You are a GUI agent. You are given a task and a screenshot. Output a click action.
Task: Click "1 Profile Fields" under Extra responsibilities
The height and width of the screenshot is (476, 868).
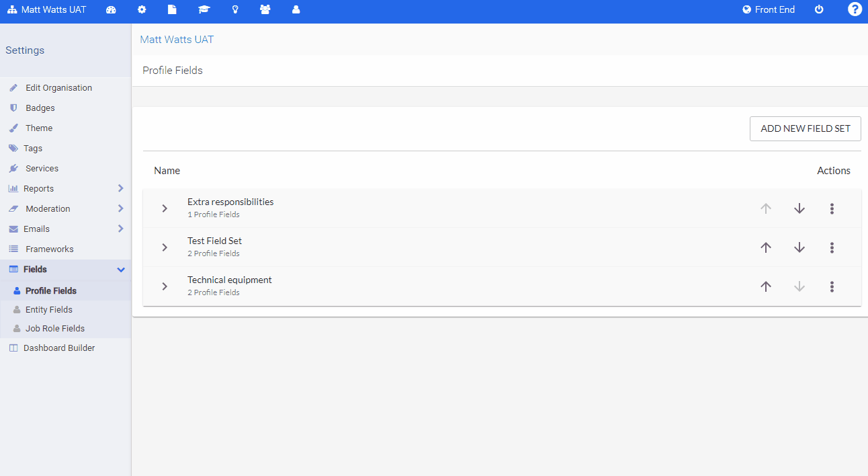tap(214, 214)
